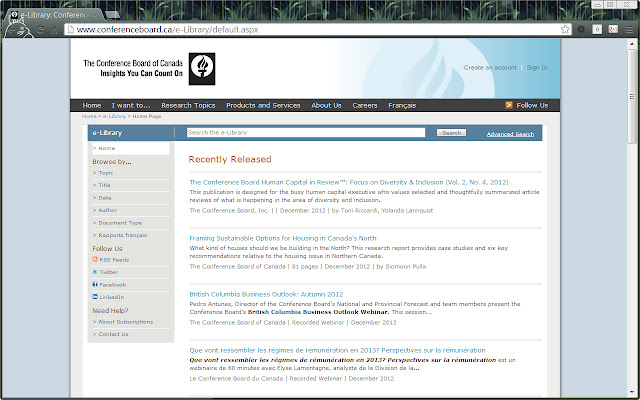Click the page vertical scrollbar thumb
Image resolution: width=640 pixels, height=400 pixels.
point(632,97)
